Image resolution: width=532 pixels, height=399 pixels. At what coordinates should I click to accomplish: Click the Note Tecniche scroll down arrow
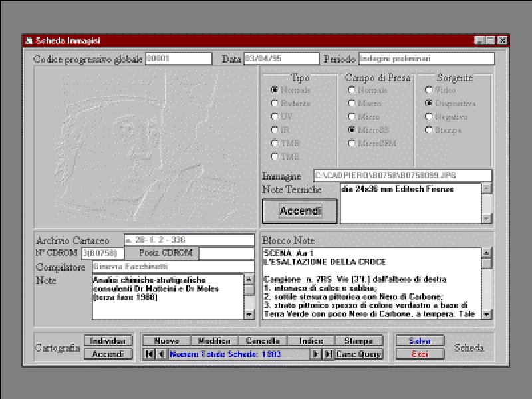(487, 218)
